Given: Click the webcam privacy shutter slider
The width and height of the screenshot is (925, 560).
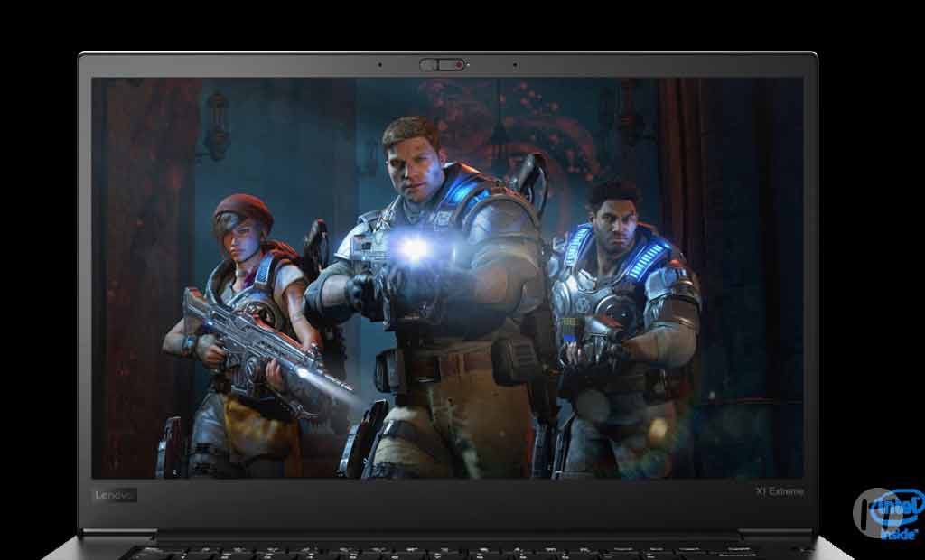Looking at the screenshot, I should click(x=443, y=64).
